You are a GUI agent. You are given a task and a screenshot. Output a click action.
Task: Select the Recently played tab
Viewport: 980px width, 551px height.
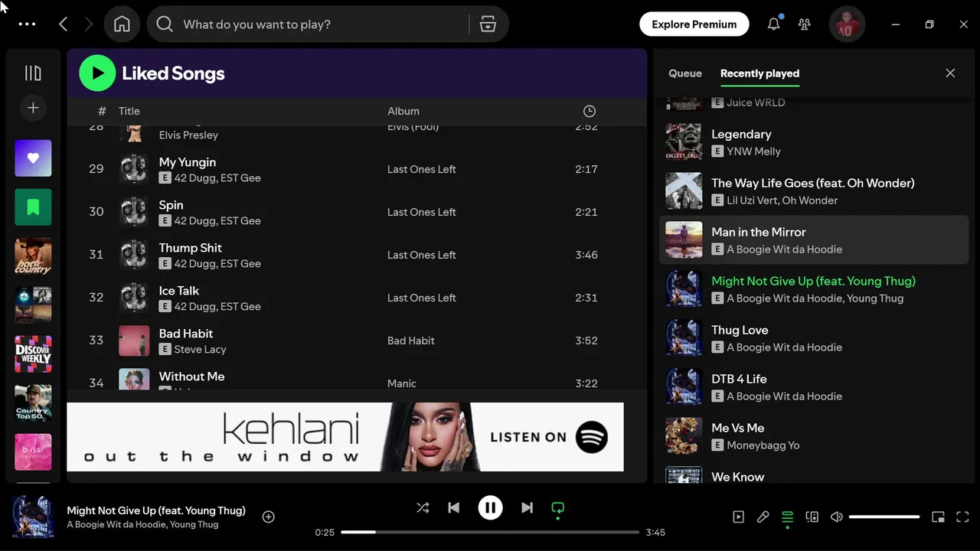(x=759, y=73)
